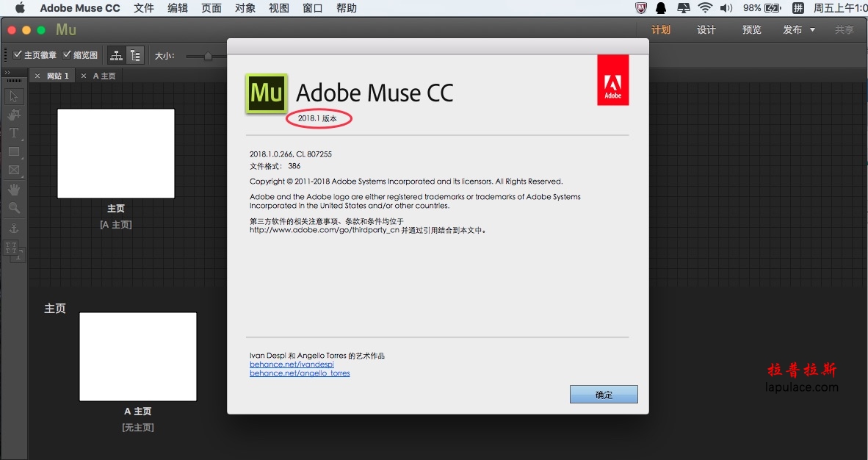Adjust the 大小 thumbnail size slider
Image resolution: width=868 pixels, height=460 pixels.
[207, 56]
